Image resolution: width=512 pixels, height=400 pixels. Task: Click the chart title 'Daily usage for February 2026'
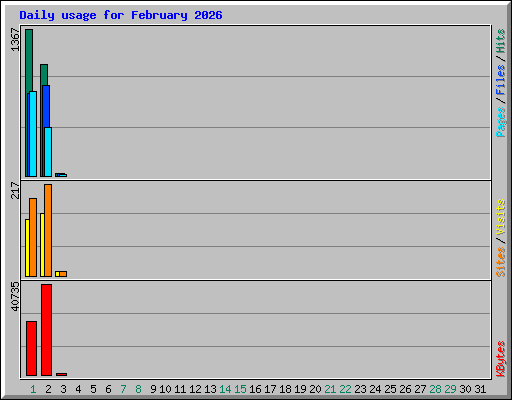coord(121,15)
